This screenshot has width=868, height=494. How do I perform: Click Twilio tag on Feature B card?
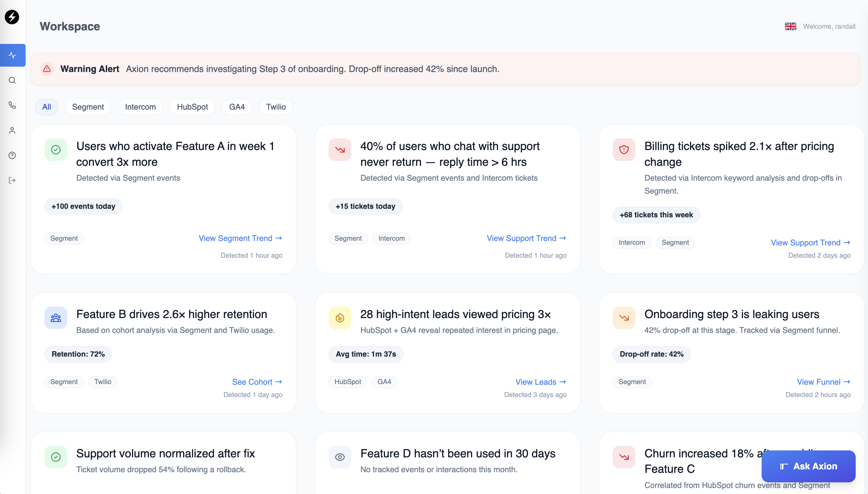103,382
